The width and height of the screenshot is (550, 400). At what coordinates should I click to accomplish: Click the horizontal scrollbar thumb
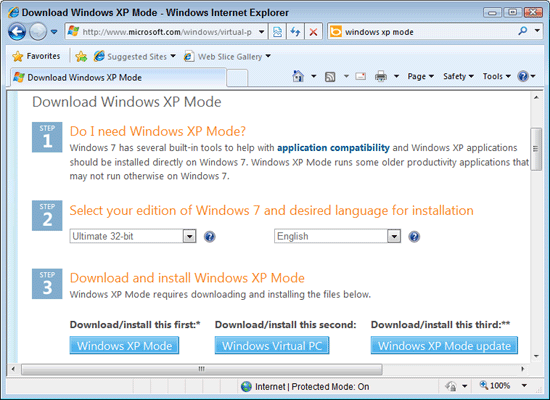[202, 369]
